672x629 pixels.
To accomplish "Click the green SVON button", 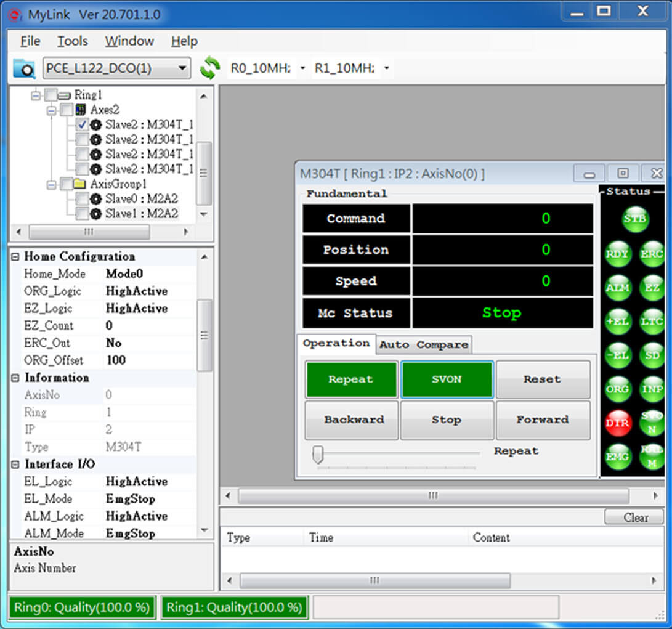I will pos(447,379).
